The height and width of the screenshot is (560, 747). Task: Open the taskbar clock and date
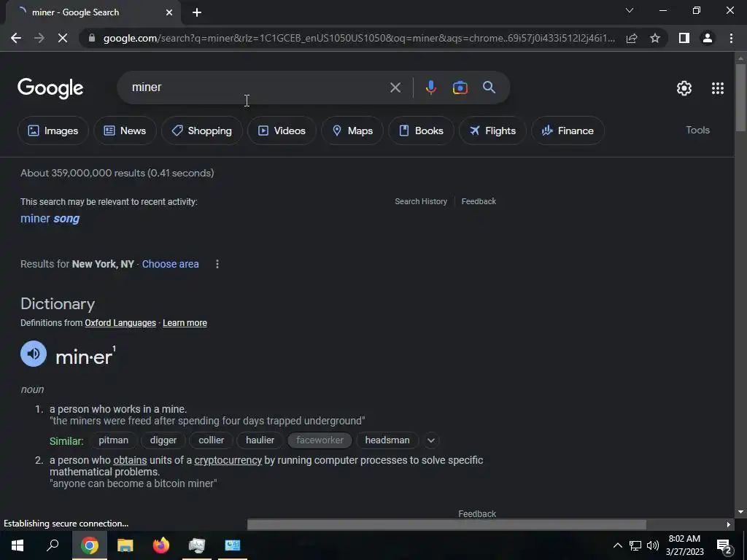[x=684, y=545]
